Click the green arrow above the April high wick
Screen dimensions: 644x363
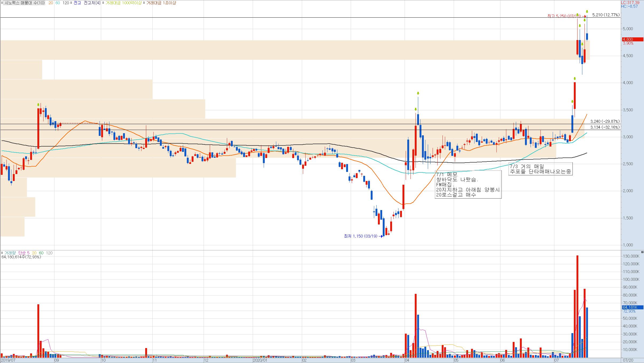tap(418, 93)
